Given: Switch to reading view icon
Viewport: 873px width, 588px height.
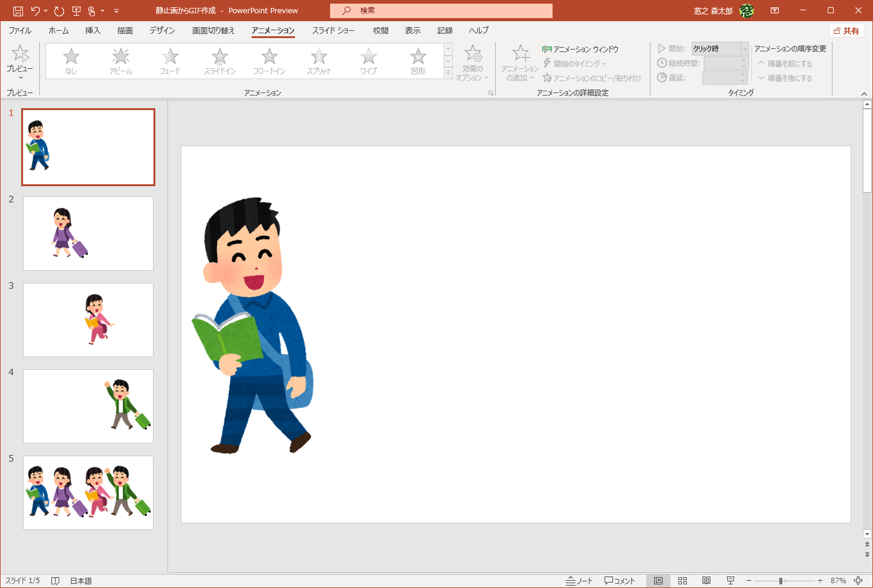Looking at the screenshot, I should [706, 581].
